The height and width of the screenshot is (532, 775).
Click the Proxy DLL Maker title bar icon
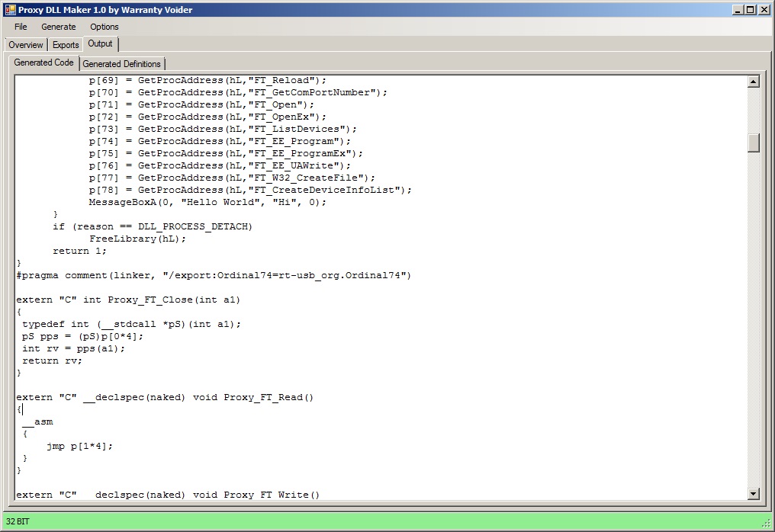tap(10, 9)
